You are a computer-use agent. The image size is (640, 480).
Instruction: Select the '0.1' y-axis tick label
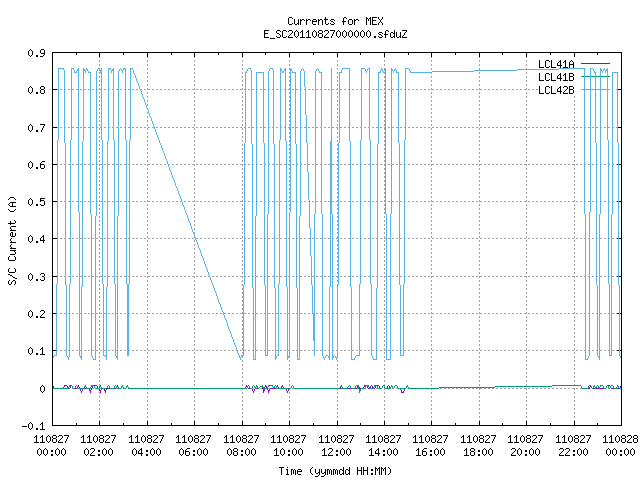[36, 351]
